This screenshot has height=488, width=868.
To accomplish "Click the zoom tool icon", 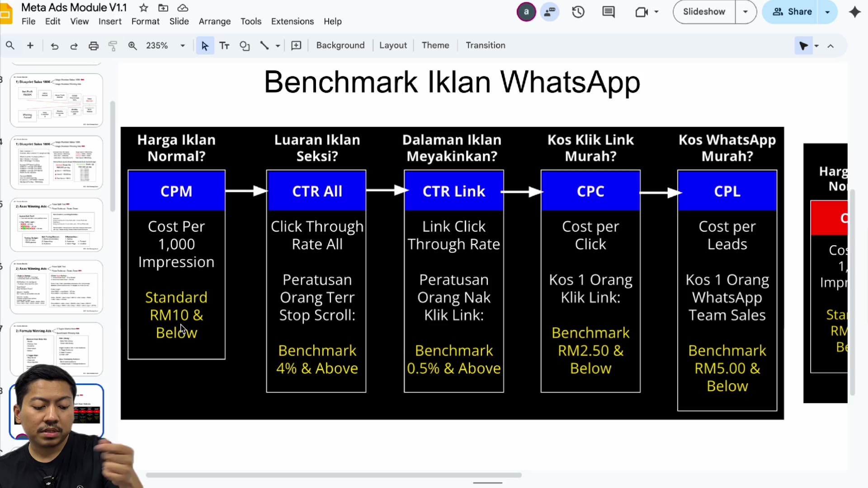I will [132, 45].
